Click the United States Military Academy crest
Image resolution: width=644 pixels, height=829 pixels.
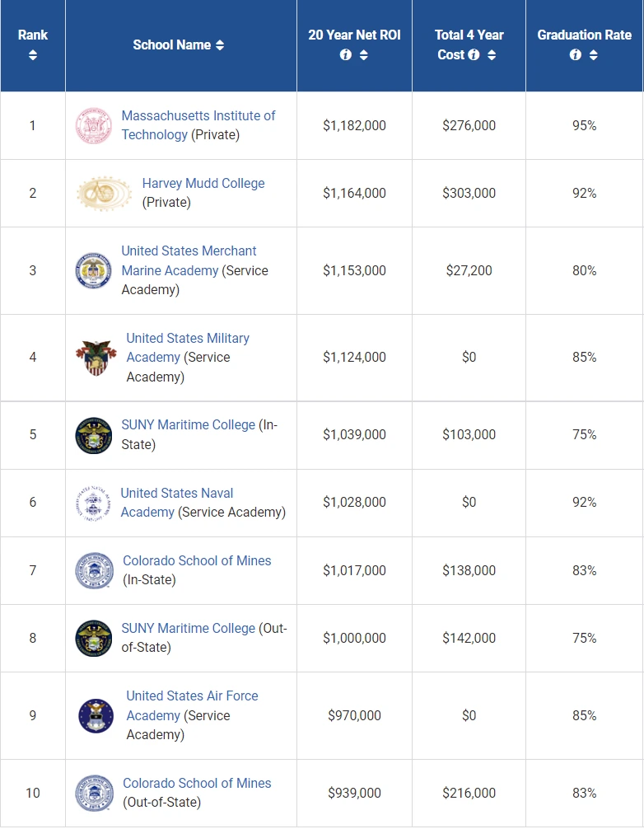click(x=96, y=358)
